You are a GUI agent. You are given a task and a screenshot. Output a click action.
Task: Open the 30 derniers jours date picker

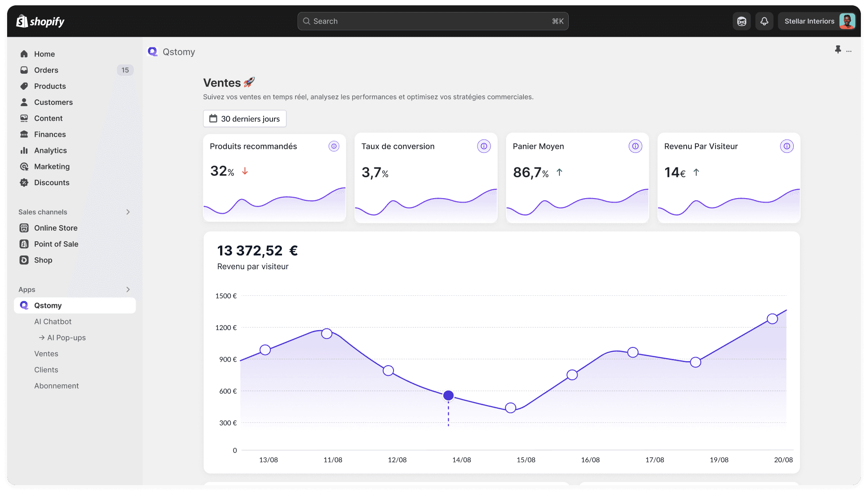pyautogui.click(x=245, y=119)
